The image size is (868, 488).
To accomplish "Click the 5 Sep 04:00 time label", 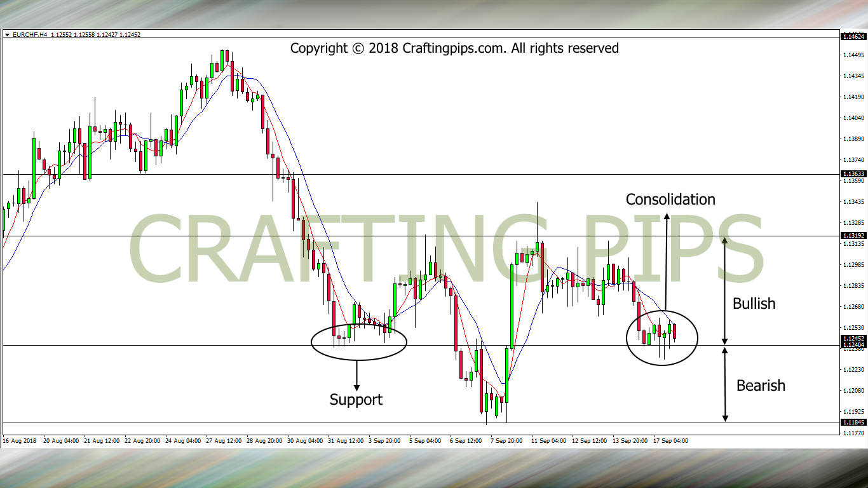I will coord(425,440).
